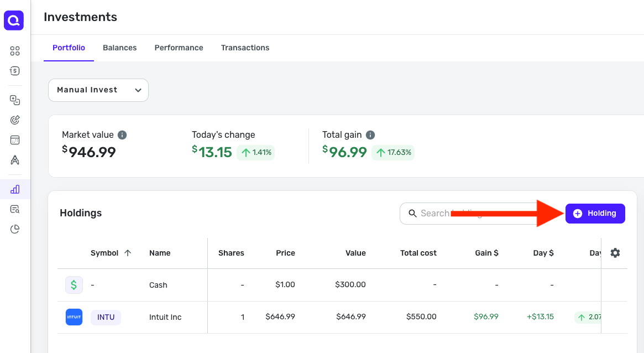Open the calendar icon in sidebar
644x353 pixels.
[x=15, y=140]
